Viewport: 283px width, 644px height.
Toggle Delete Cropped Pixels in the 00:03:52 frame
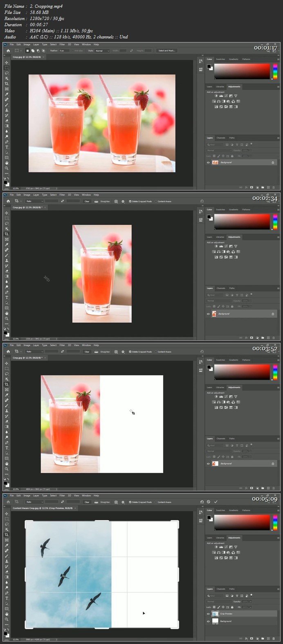[130, 352]
